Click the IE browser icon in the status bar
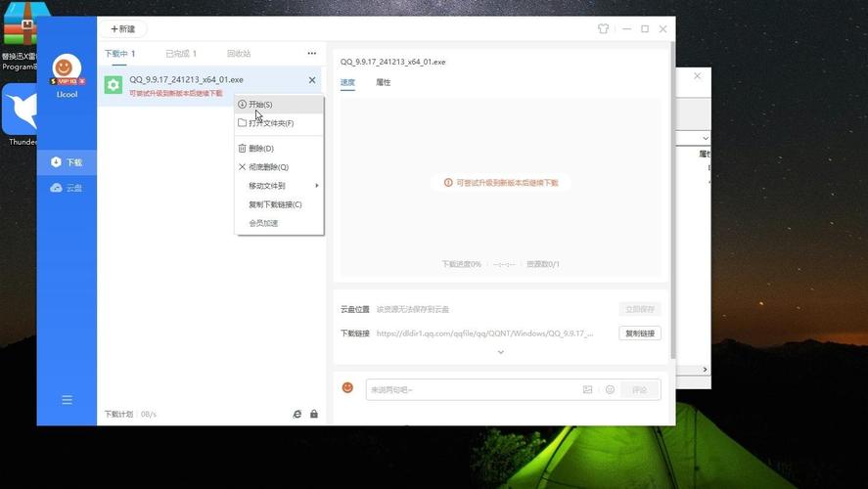 297,415
